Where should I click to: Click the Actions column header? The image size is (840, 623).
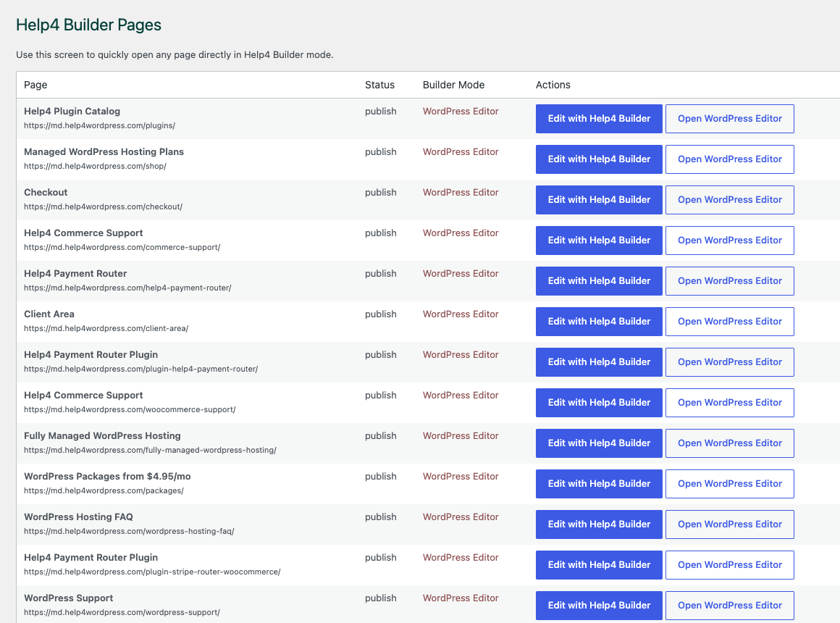553,85
